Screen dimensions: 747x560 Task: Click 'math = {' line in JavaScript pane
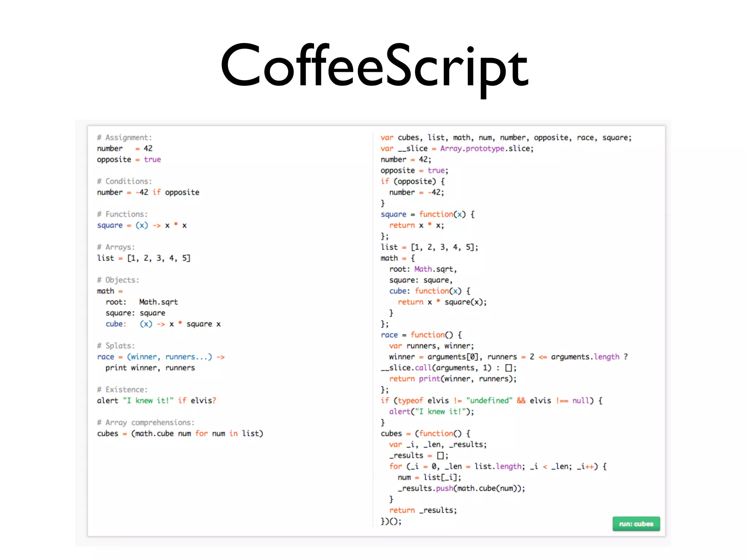point(398,258)
